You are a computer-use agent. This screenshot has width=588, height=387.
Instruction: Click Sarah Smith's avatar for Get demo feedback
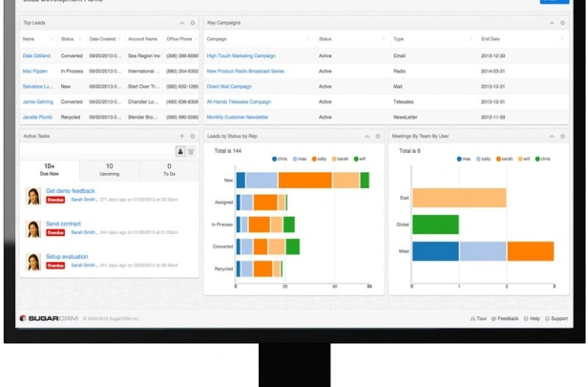(33, 195)
